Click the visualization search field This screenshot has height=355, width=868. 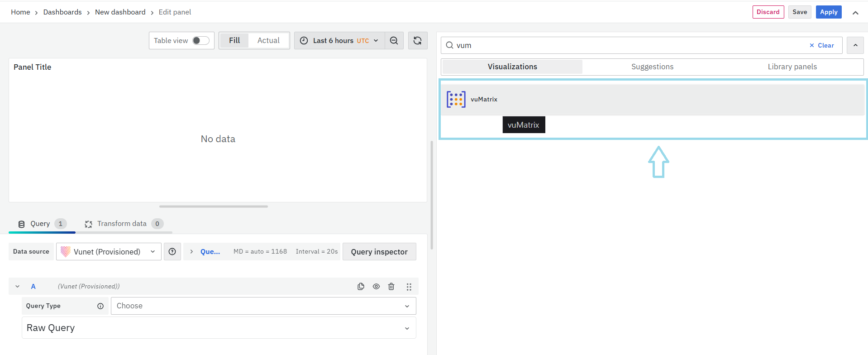[x=629, y=45]
